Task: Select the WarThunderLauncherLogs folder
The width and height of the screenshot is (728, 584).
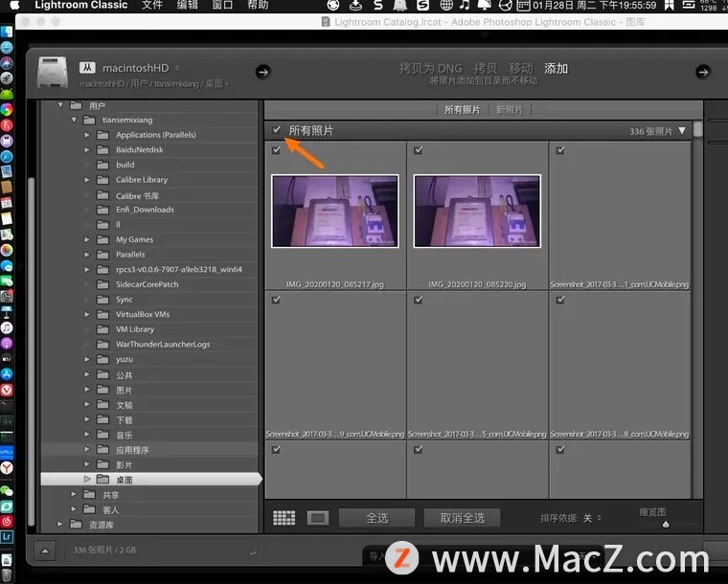Action: pos(163,345)
